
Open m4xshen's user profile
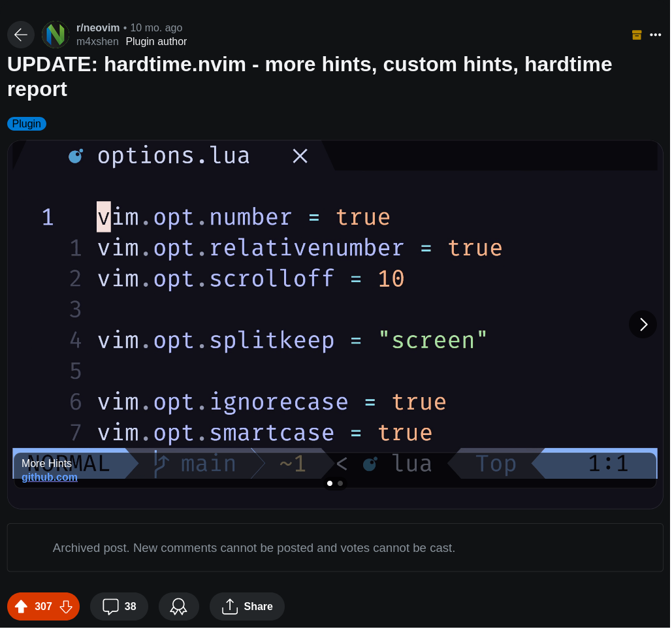click(97, 42)
